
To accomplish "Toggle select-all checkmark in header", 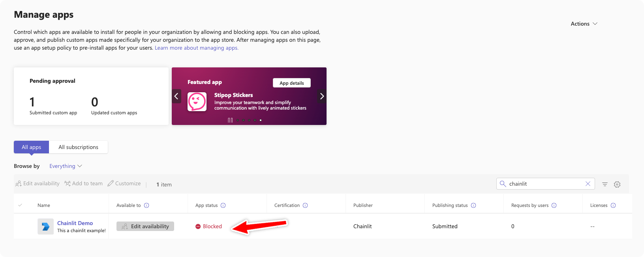I will point(20,205).
